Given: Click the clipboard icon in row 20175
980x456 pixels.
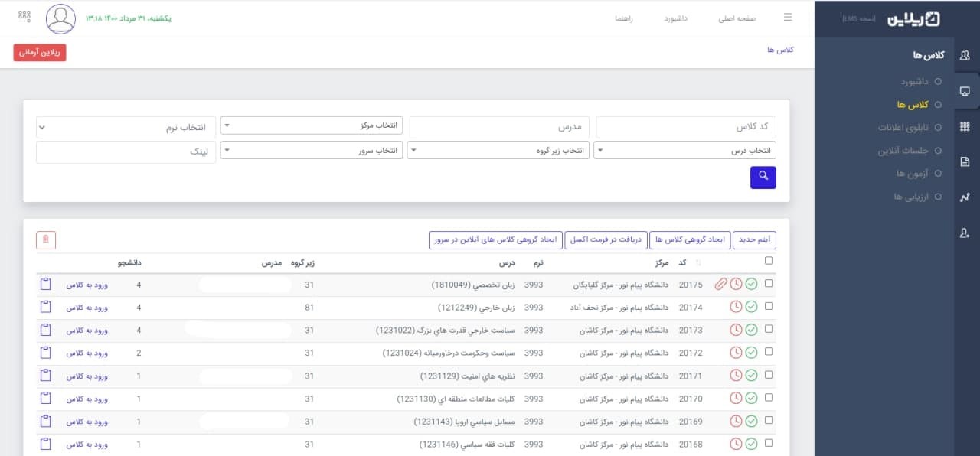Looking at the screenshot, I should [x=46, y=284].
